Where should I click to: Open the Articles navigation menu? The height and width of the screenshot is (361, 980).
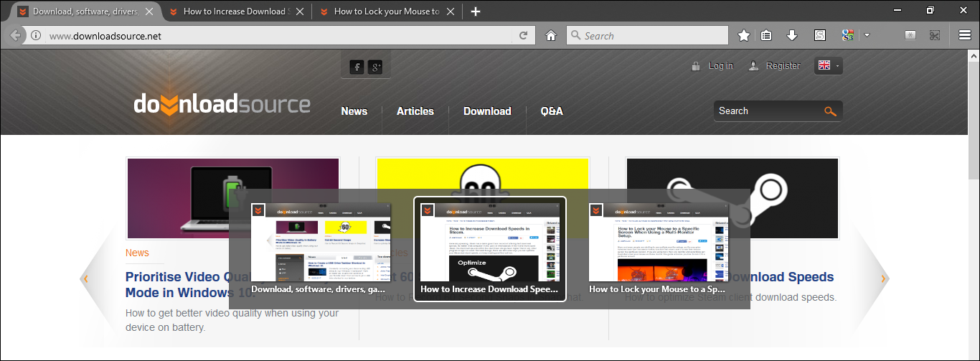coord(415,111)
